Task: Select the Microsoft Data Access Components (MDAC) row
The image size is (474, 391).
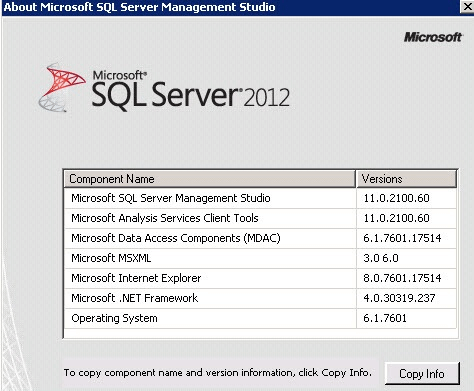Action: 260,238
